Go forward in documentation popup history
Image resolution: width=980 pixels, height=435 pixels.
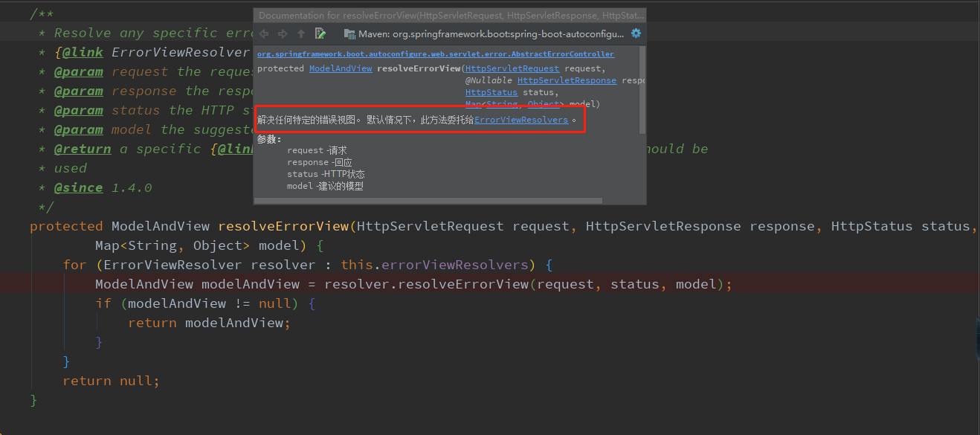pyautogui.click(x=283, y=33)
